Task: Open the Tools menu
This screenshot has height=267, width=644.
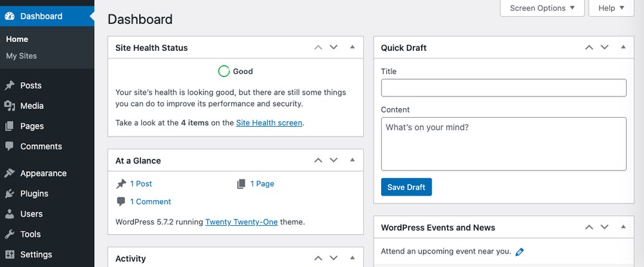Action: [47, 234]
